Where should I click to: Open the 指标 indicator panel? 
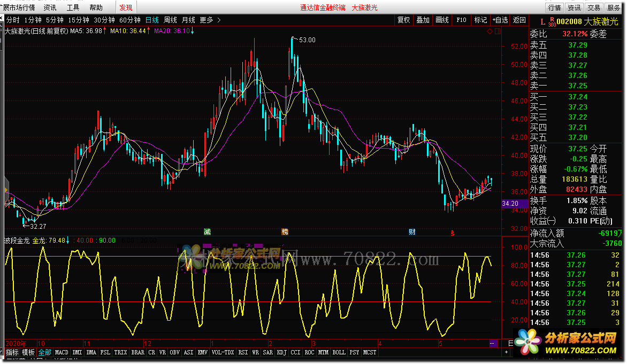pos(12,352)
